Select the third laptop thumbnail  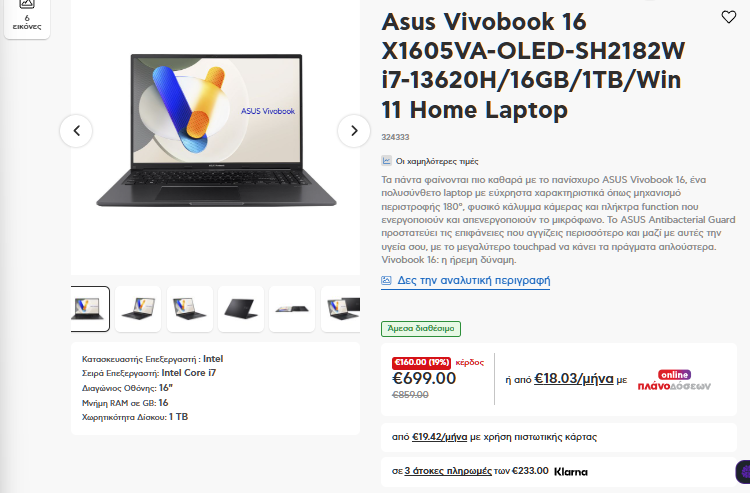[190, 309]
